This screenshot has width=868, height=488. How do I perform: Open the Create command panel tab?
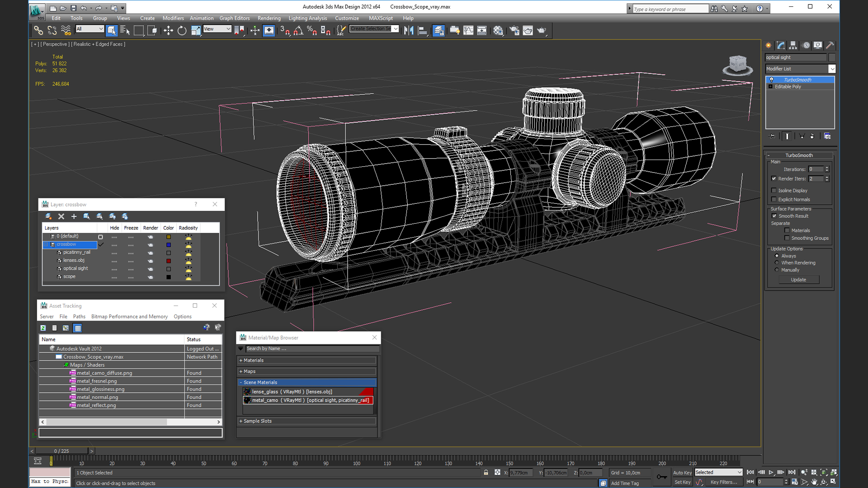[x=769, y=45]
